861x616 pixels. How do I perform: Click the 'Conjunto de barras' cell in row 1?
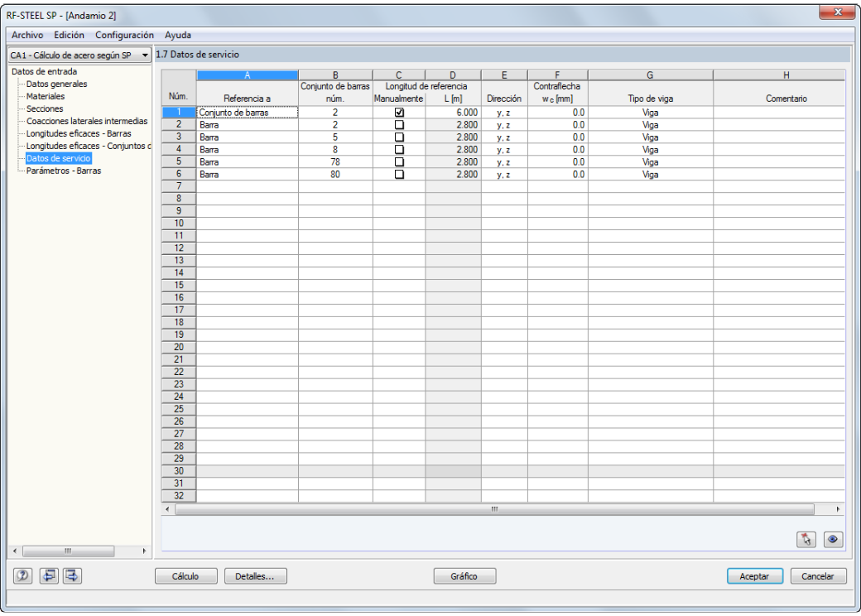coord(247,113)
